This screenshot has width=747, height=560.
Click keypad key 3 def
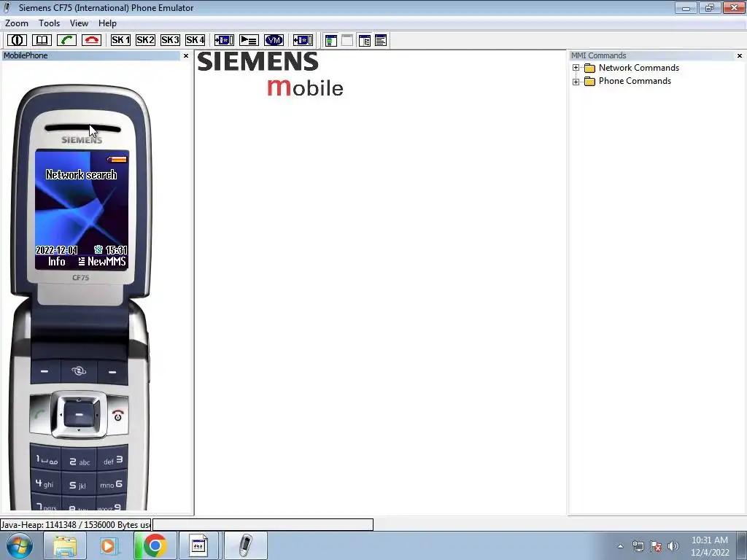pyautogui.click(x=113, y=459)
